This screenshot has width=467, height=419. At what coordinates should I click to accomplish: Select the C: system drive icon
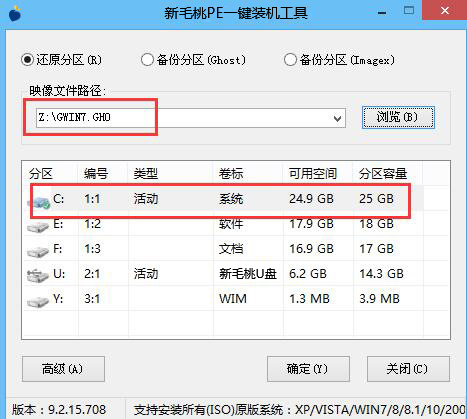click(x=39, y=202)
